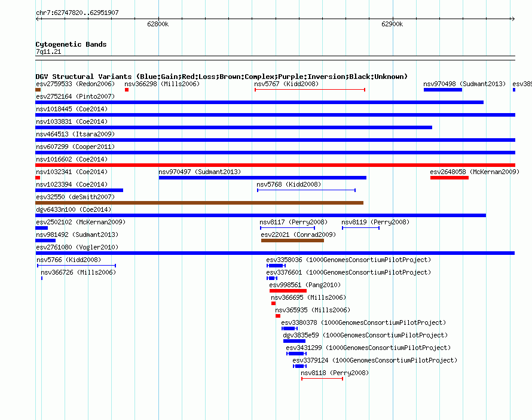The width and height of the screenshot is (532, 420).
Task: Click dgv3835e59 1000Genomes label
Action: (x=365, y=335)
